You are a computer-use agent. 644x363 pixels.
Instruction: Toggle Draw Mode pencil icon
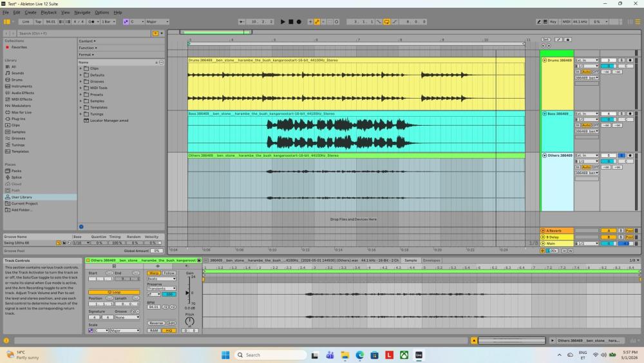tap(539, 22)
